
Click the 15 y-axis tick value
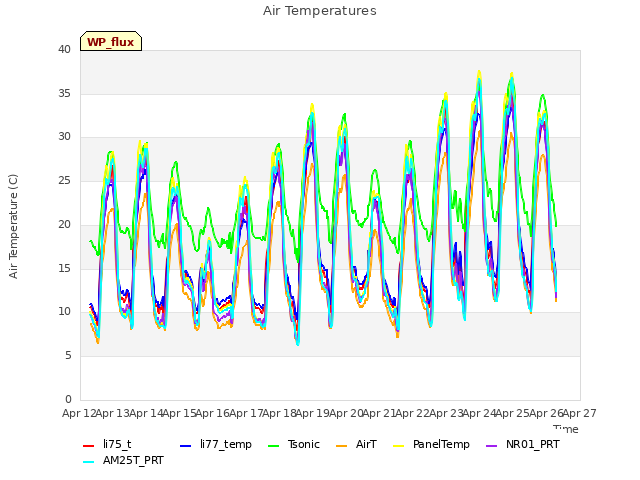click(64, 268)
